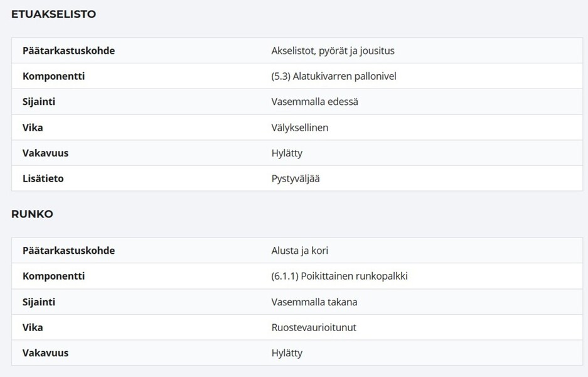Click the 'Lisätieto' row label
This screenshot has width=588, height=377.
43,178
